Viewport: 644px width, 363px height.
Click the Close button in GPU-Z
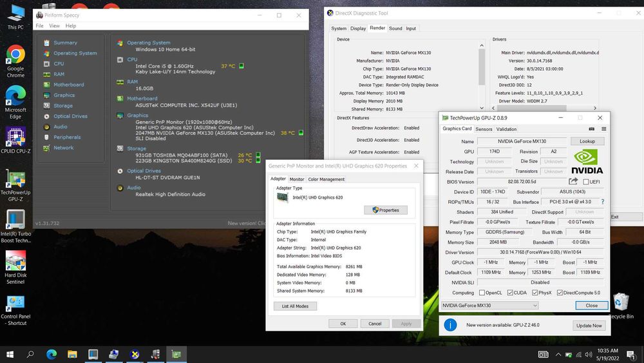591,306
